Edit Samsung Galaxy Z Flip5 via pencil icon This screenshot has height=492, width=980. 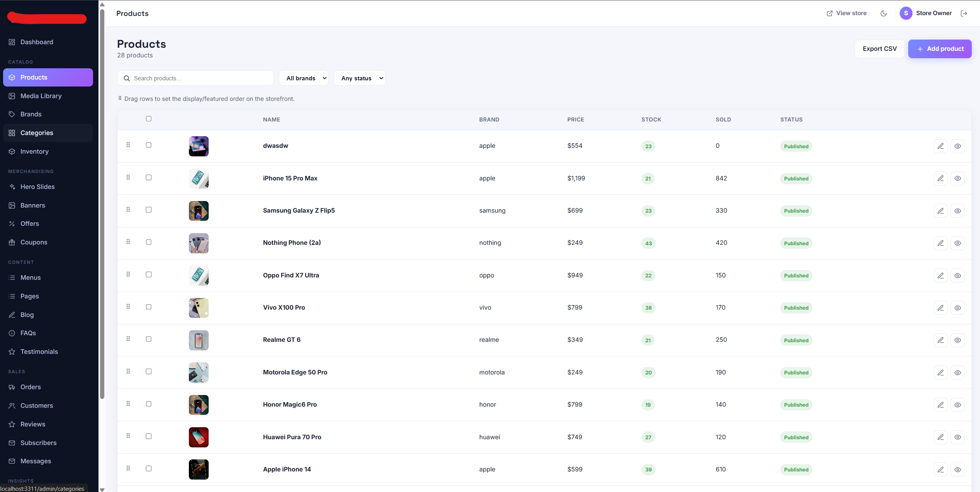coord(940,211)
